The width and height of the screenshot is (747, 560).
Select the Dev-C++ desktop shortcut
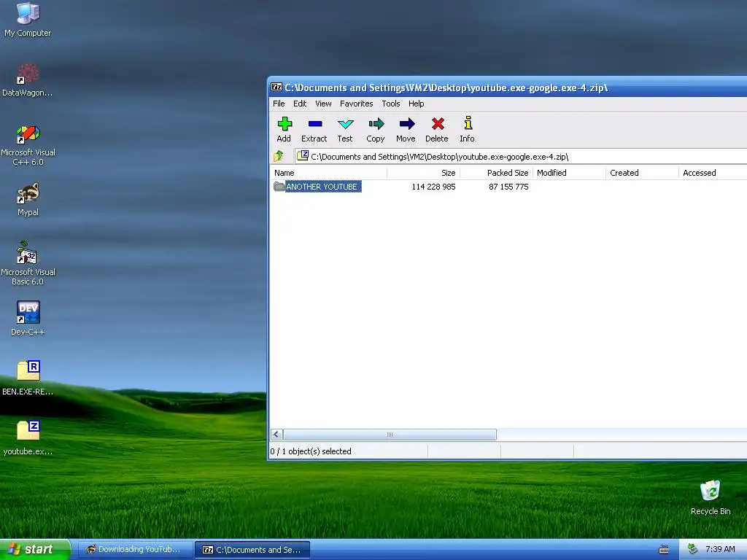tap(28, 319)
